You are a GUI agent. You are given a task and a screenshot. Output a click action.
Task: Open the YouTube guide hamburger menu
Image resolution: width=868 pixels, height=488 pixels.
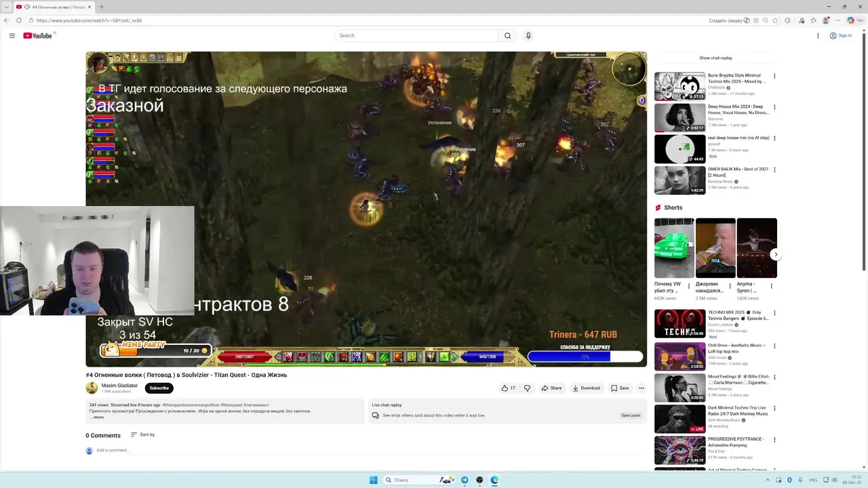[x=12, y=35]
